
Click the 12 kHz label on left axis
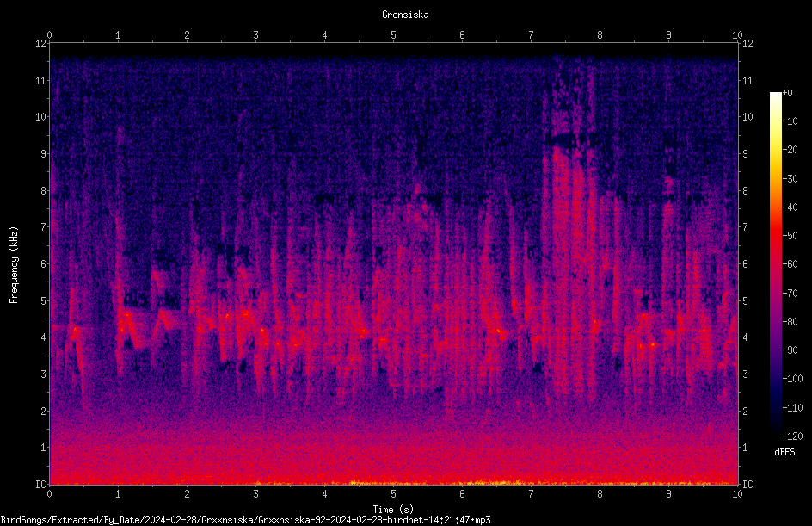41,44
